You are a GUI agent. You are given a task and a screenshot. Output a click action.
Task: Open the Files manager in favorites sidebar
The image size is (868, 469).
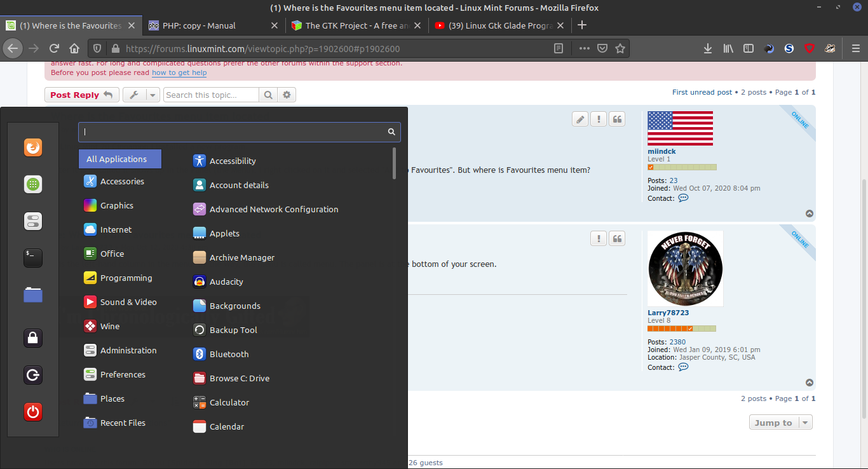click(x=33, y=295)
